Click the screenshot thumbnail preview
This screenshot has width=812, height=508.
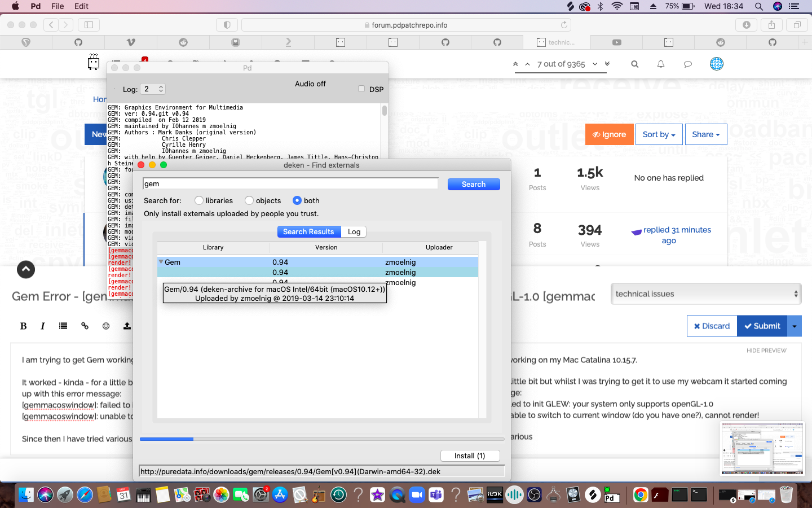tap(762, 449)
